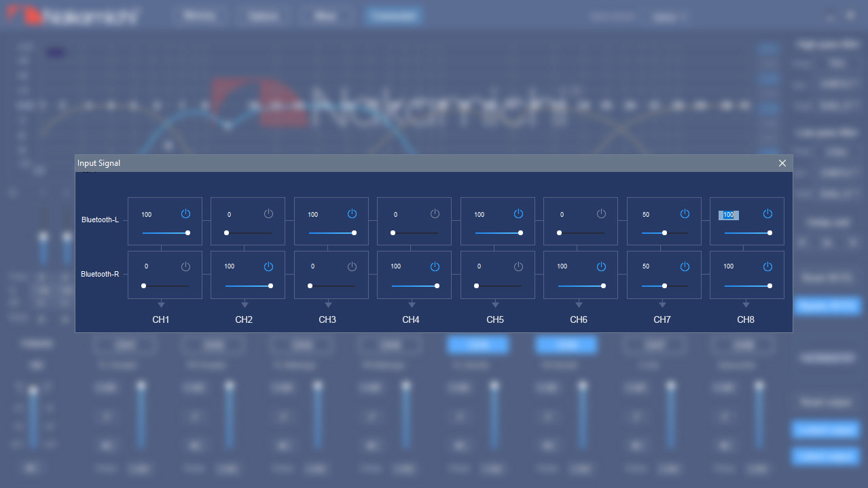The image size is (868, 488).
Task: Click the Bluetooth-L value 0 for CH2
Action: point(229,215)
